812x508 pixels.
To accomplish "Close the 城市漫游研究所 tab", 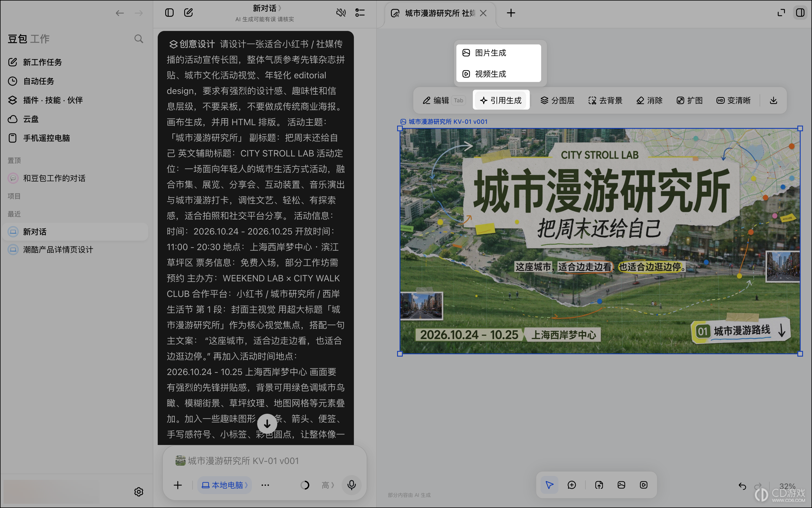I will tap(483, 13).
